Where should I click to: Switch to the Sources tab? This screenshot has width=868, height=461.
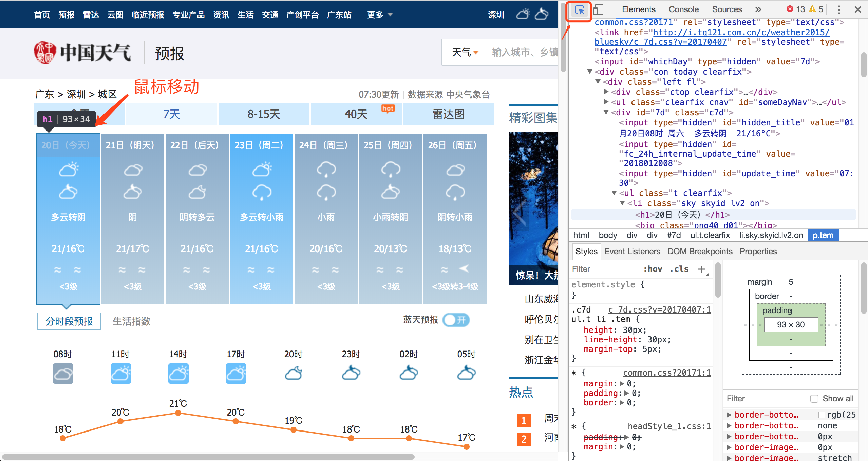tap(727, 9)
